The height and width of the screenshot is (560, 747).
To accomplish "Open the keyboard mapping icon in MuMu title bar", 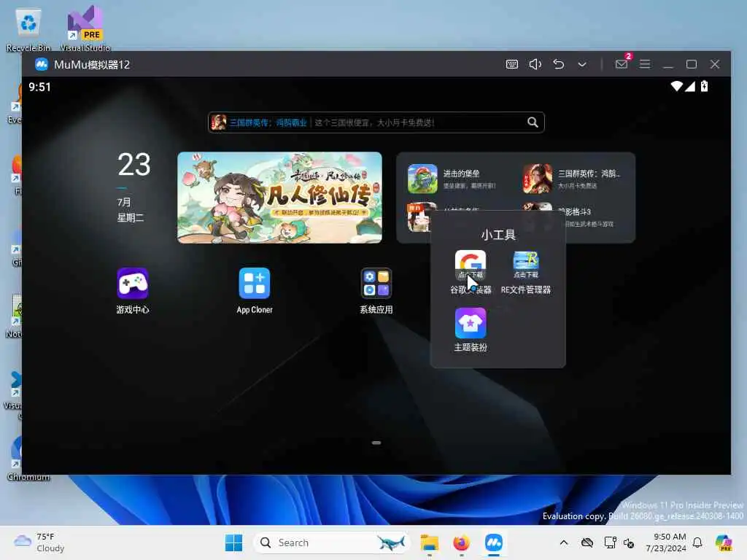I will click(x=511, y=64).
